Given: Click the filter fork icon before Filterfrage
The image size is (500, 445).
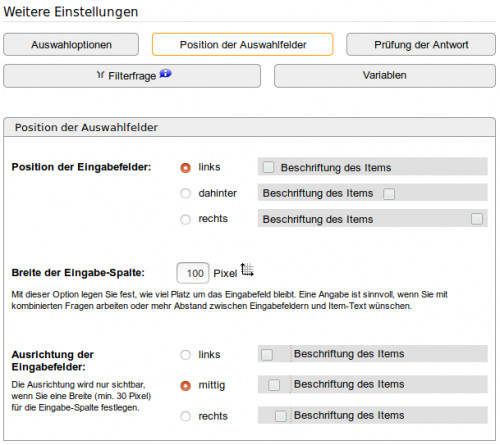Looking at the screenshot, I should pos(100,75).
